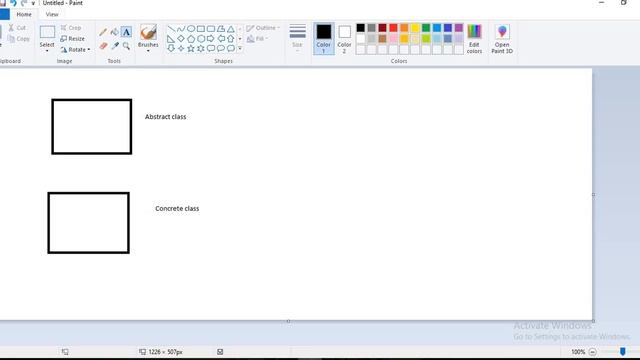Select the Magnifier tool
Screen dimensions: 640x360
tap(127, 46)
